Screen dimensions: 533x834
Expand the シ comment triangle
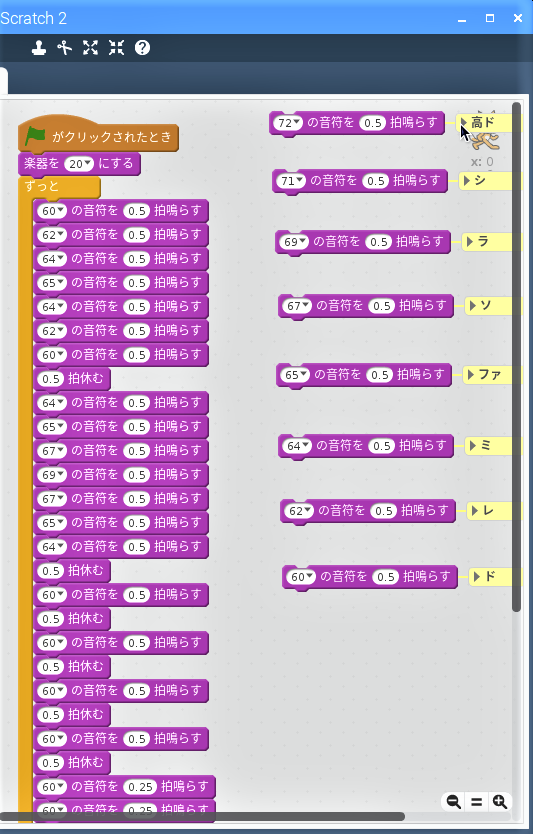[x=467, y=180]
